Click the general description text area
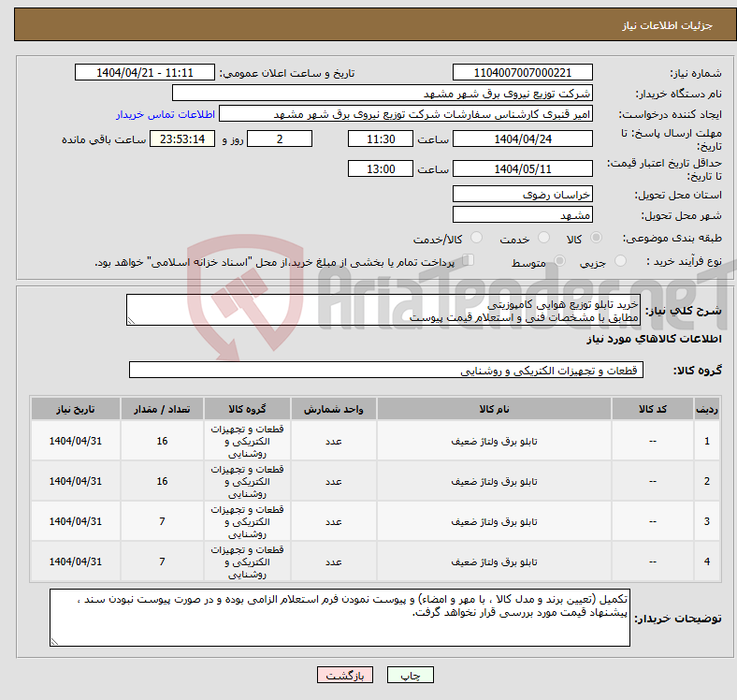This screenshot has width=737, height=700. click(383, 310)
